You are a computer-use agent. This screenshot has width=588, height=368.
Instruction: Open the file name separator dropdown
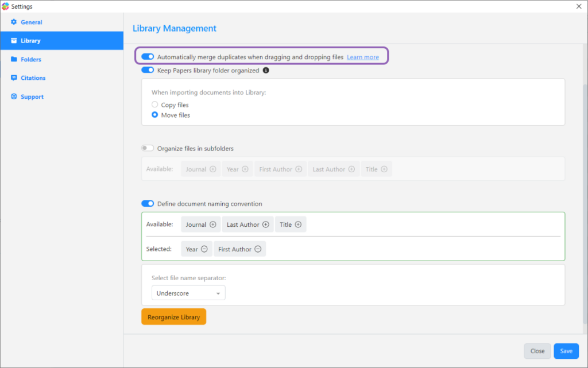point(188,293)
